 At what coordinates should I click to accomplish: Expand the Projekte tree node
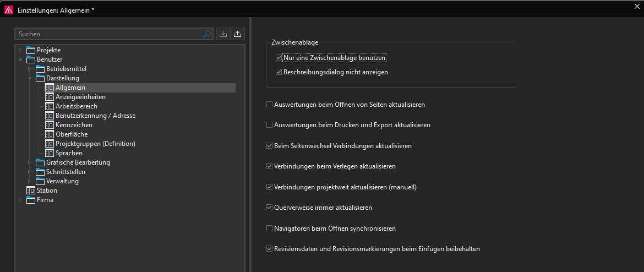point(20,50)
